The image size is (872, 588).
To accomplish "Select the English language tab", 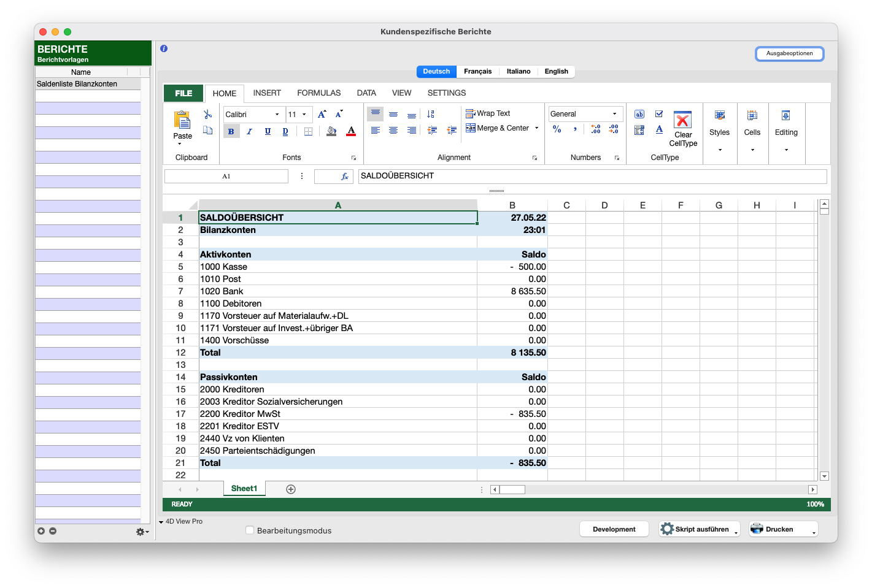I will (557, 72).
